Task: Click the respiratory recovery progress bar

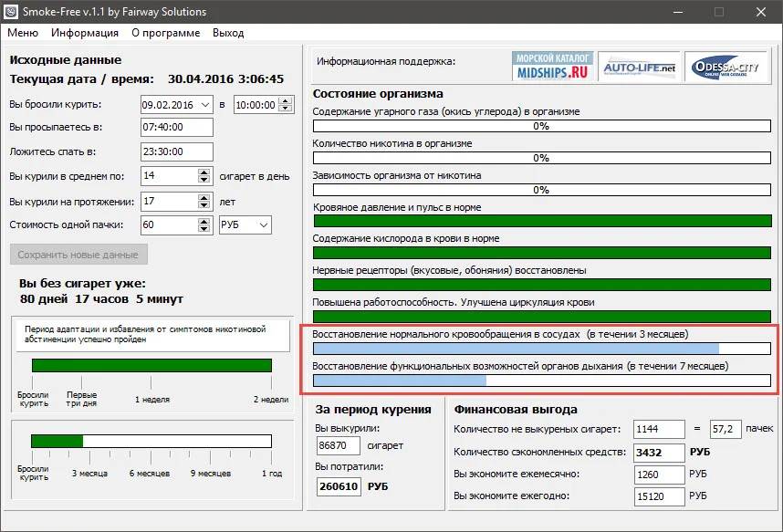Action: [541, 381]
